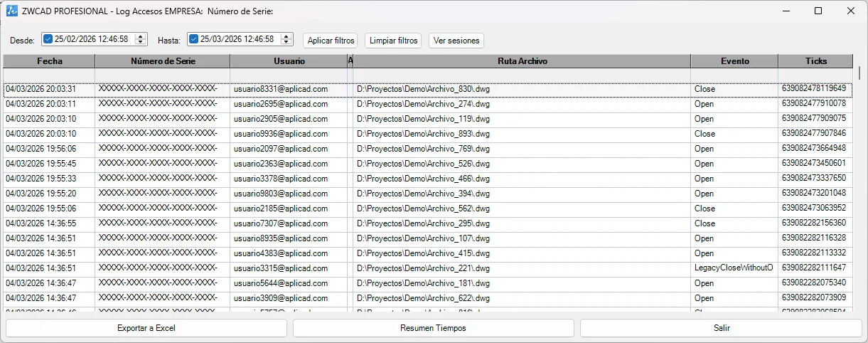
Task: Click user usuario9936@aplicad.com
Action: (x=281, y=134)
